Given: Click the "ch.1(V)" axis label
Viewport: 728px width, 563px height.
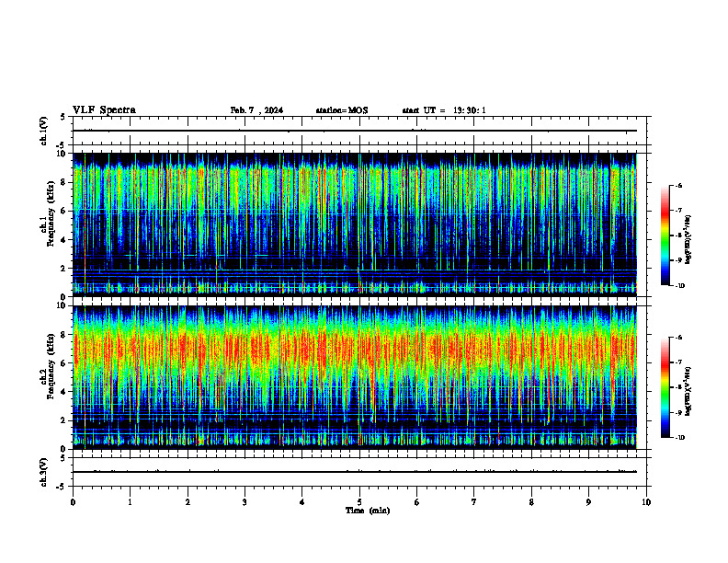Looking at the screenshot, I should point(43,131).
